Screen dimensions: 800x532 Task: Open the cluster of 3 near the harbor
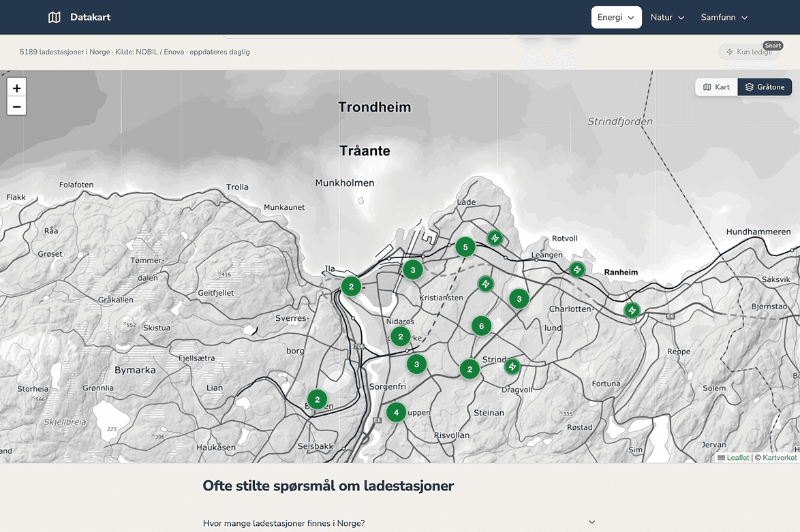point(413,270)
